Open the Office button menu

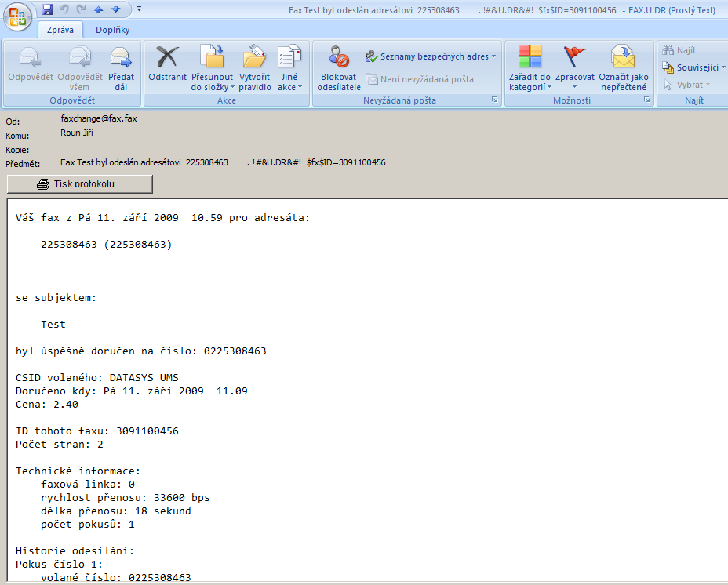tap(17, 16)
